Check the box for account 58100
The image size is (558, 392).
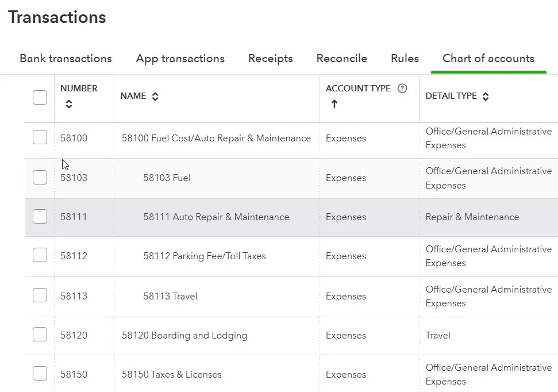point(40,137)
